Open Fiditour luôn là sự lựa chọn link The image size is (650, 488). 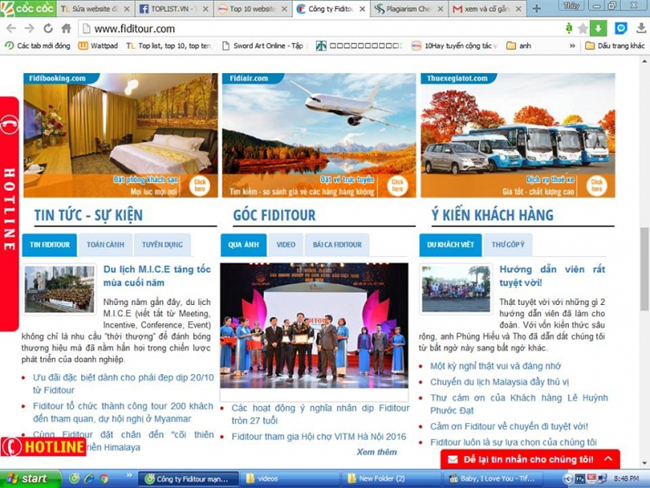[513, 442]
